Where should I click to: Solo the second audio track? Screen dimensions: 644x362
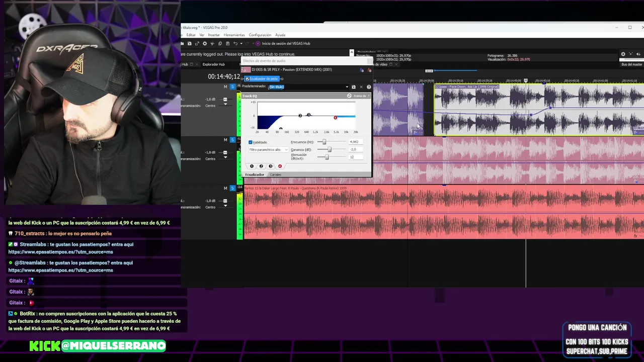point(232,140)
